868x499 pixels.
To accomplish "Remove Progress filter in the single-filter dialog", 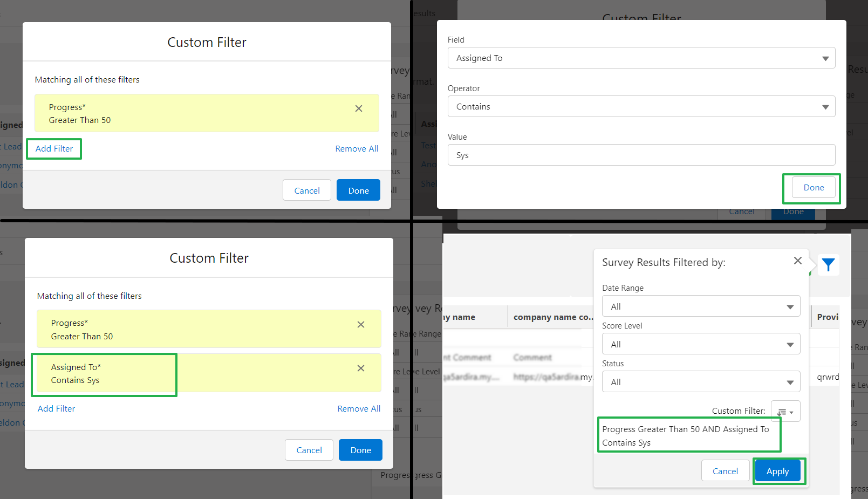I will (358, 108).
